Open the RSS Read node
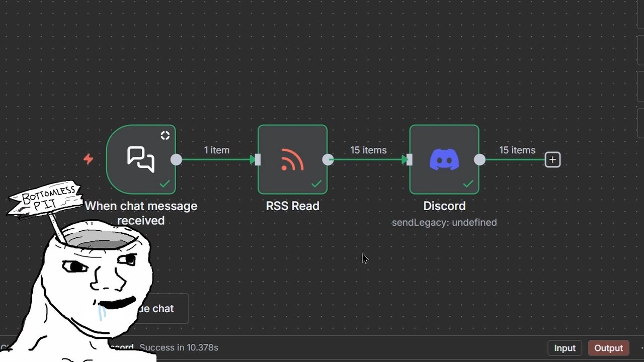This screenshot has height=362, width=644. click(292, 159)
